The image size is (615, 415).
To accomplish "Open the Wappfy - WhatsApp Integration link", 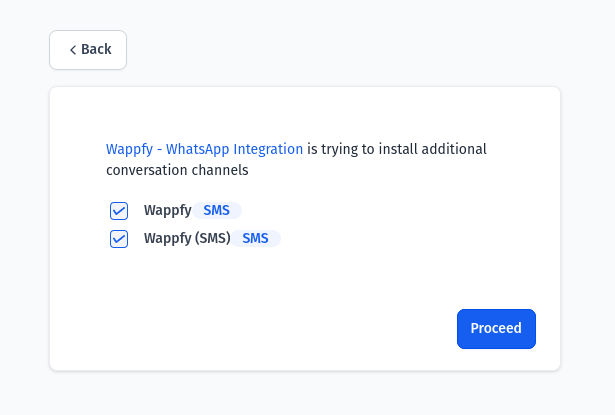I will click(x=204, y=149).
